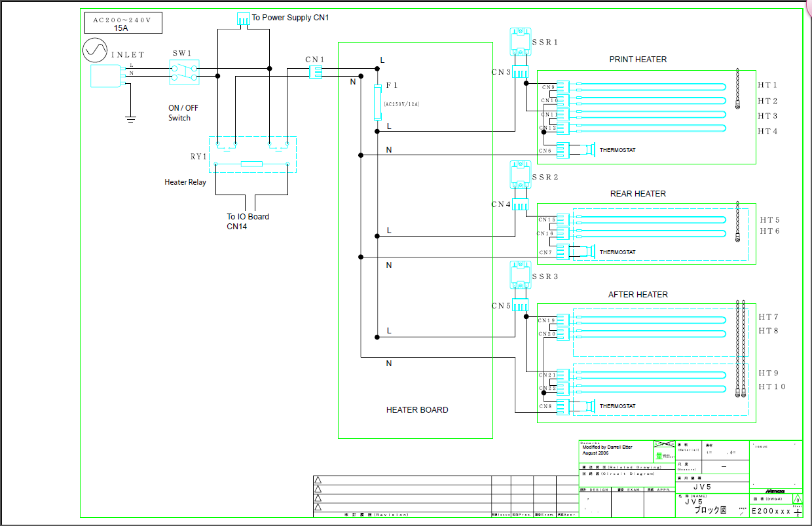
Task: Click the ground symbol below INLET
Action: (130, 119)
